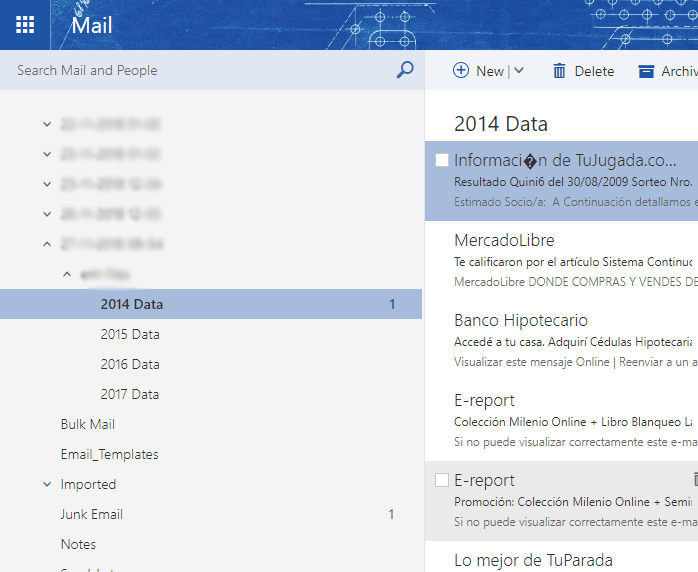Click the Archive box icon
Image resolution: width=698 pixels, height=572 pixels.
click(x=646, y=71)
